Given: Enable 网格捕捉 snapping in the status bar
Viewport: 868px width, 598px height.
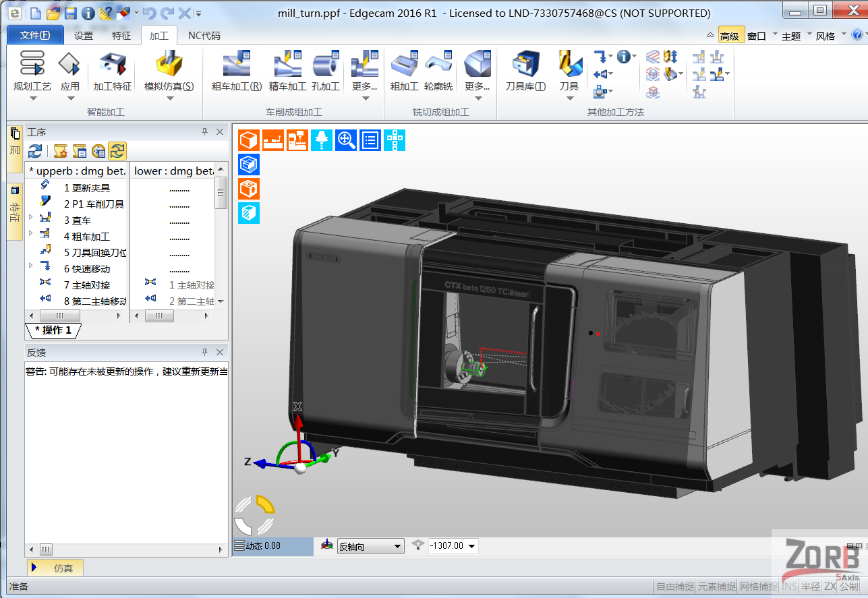Looking at the screenshot, I should (757, 587).
